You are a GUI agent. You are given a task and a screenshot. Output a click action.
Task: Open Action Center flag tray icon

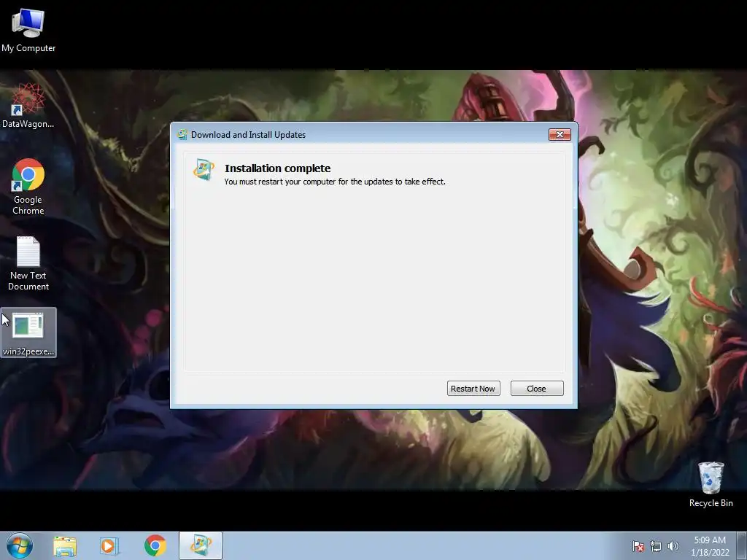coord(638,546)
